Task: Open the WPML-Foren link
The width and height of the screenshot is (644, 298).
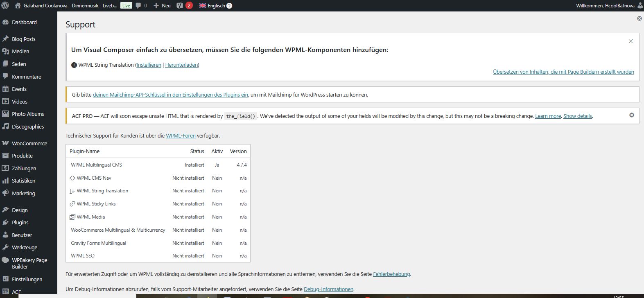Action: point(181,136)
